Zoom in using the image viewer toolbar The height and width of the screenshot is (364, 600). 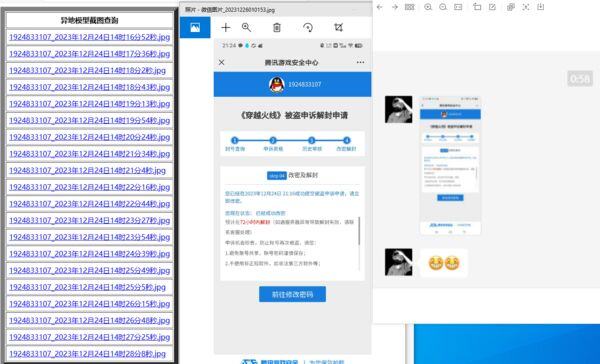click(x=428, y=7)
